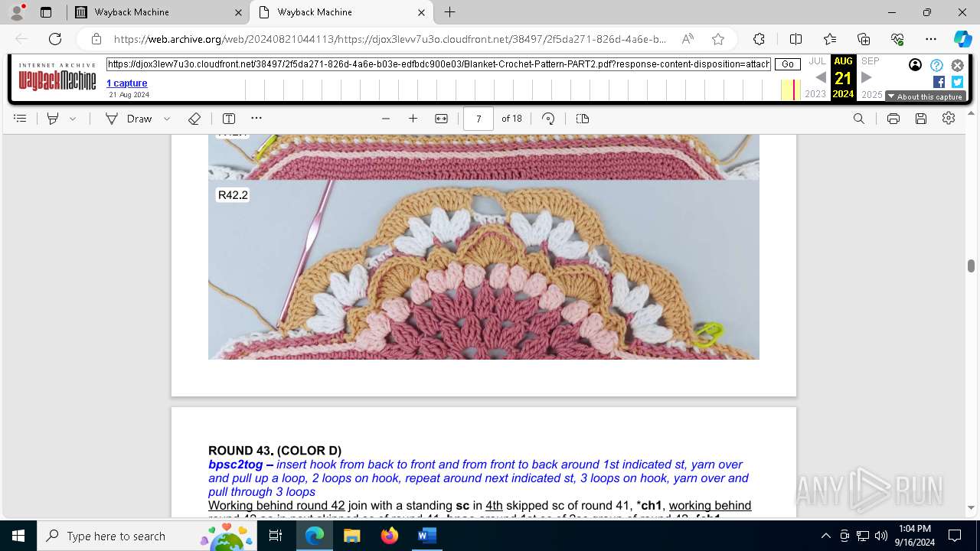Click the browser address bar URL
980x551 pixels.
[390, 39]
